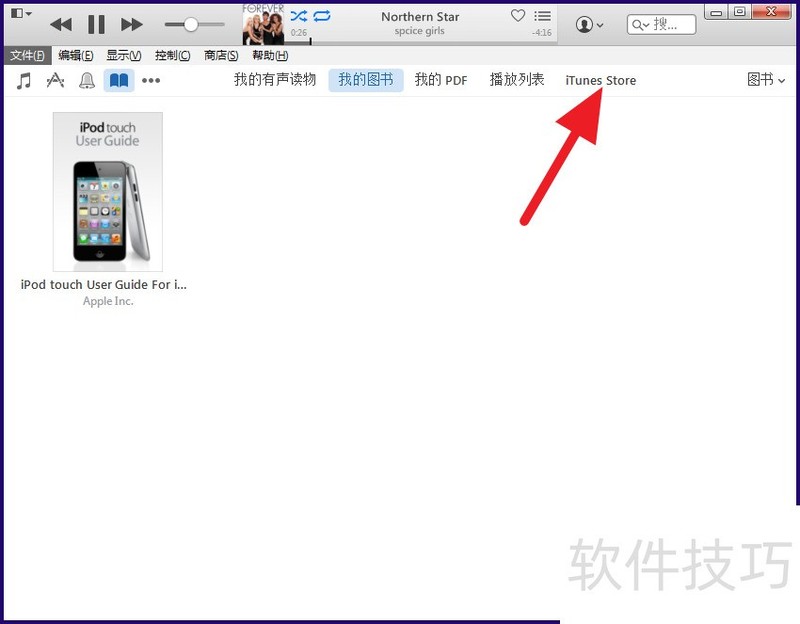Image resolution: width=800 pixels, height=624 pixels.
Task: Open the 帮助(H) menu
Action: [270, 55]
